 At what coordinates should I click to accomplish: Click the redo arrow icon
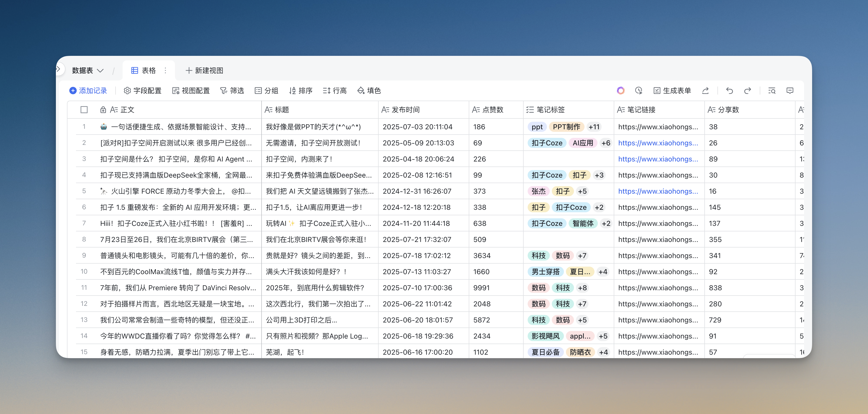(x=747, y=91)
